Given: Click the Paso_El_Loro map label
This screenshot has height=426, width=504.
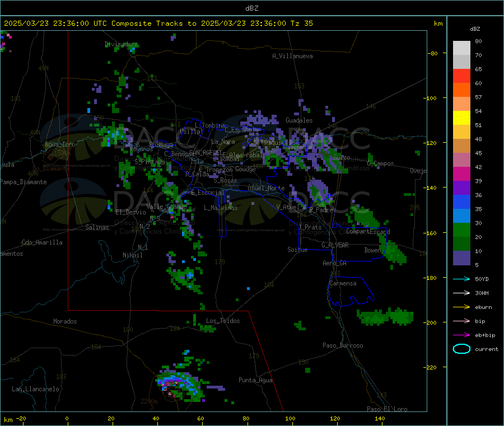Looking at the screenshot, I should (387, 409).
